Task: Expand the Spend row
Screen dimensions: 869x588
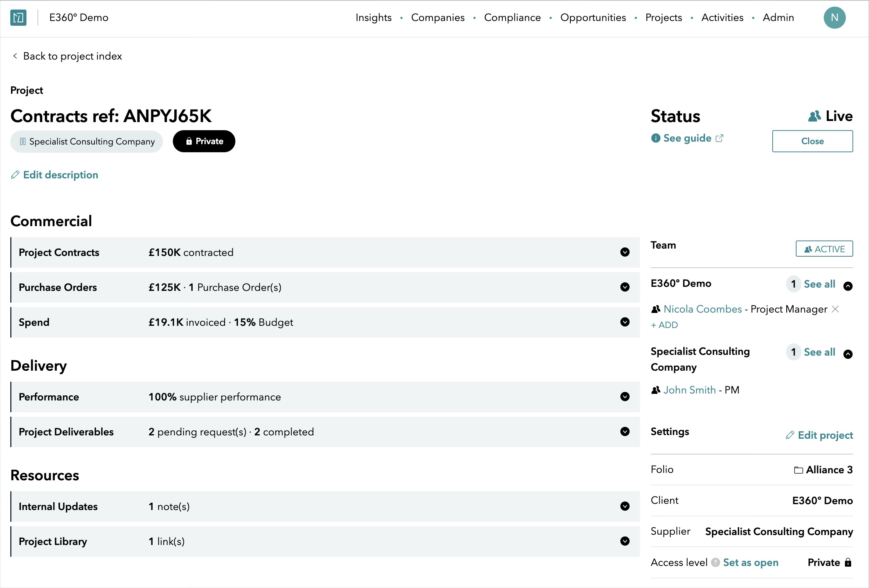Action: pos(625,322)
